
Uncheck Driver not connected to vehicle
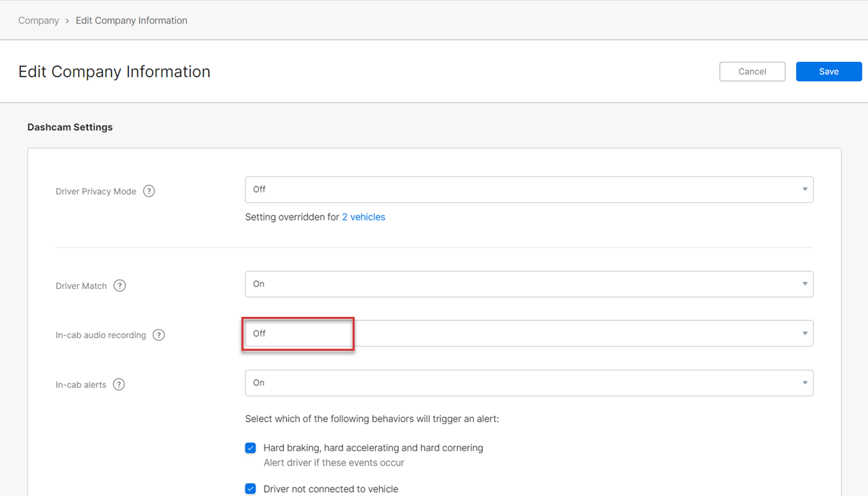[x=251, y=489]
